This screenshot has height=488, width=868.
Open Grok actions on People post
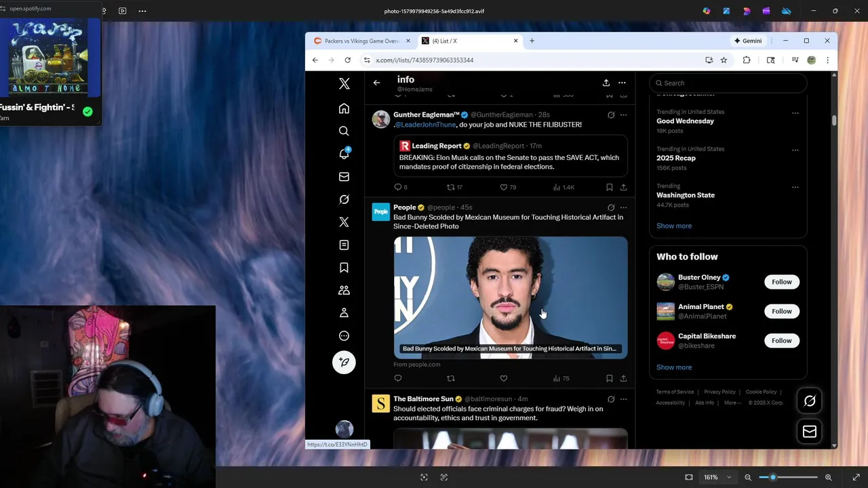click(x=611, y=207)
